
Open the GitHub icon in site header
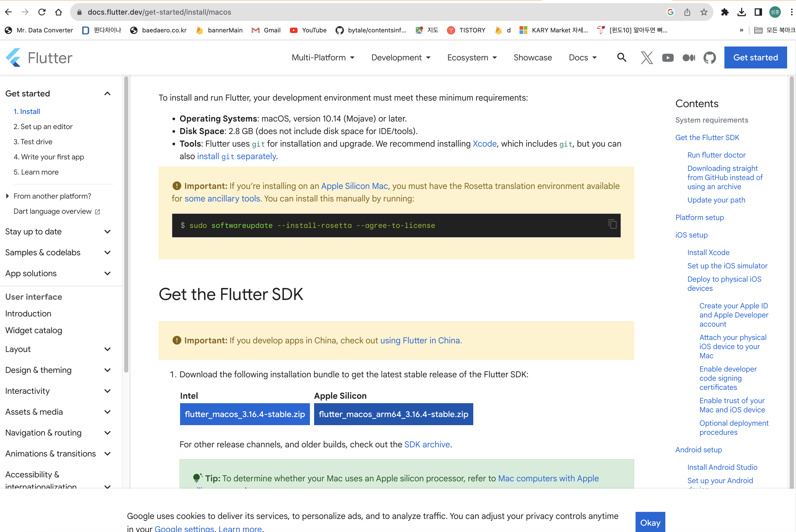click(x=710, y=58)
